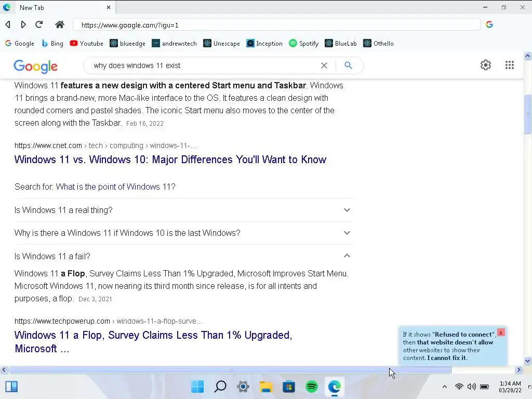This screenshot has width=532, height=399.
Task: Open the Bing bookmark
Action: point(52,44)
